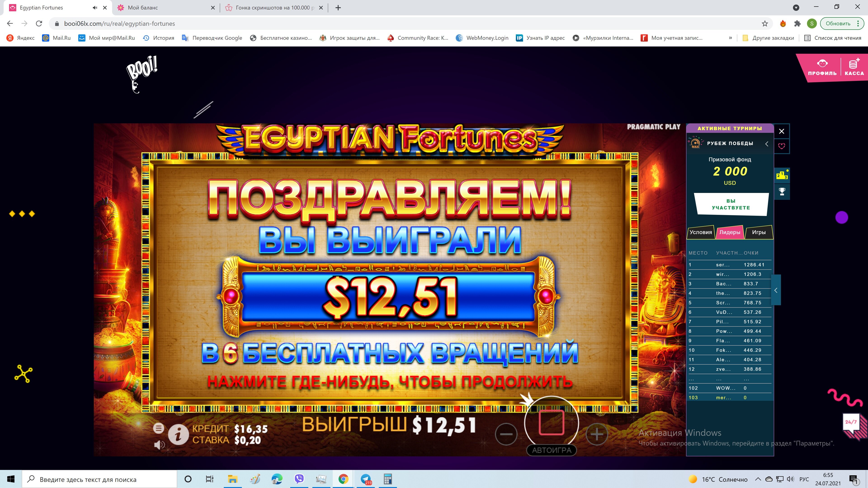Open the КАССА cashier icon

pos(854,67)
